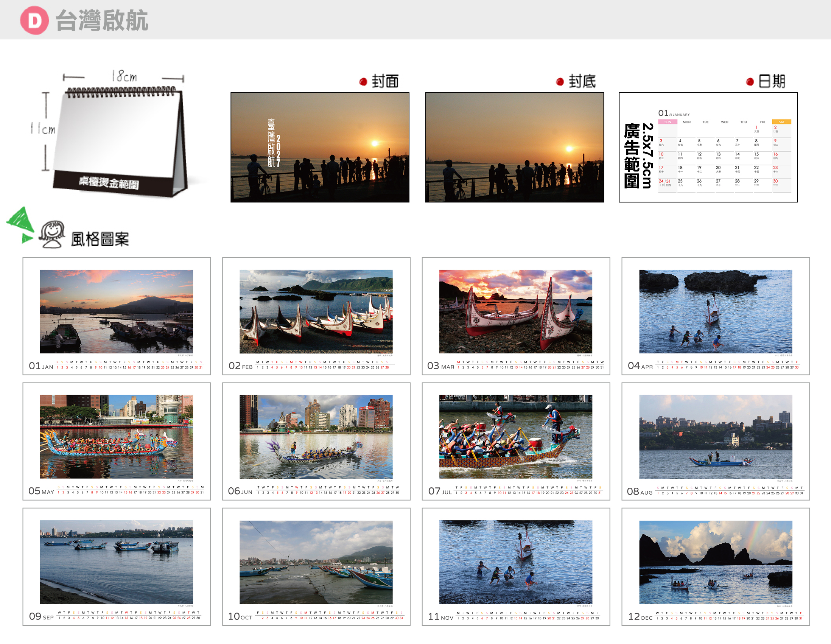Open the front cover sunset image

click(x=320, y=148)
